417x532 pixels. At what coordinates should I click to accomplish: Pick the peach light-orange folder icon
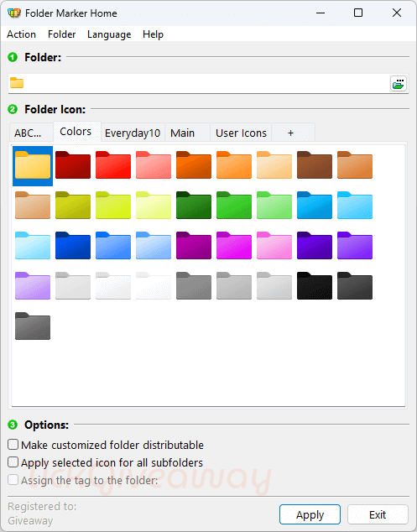pos(274,165)
